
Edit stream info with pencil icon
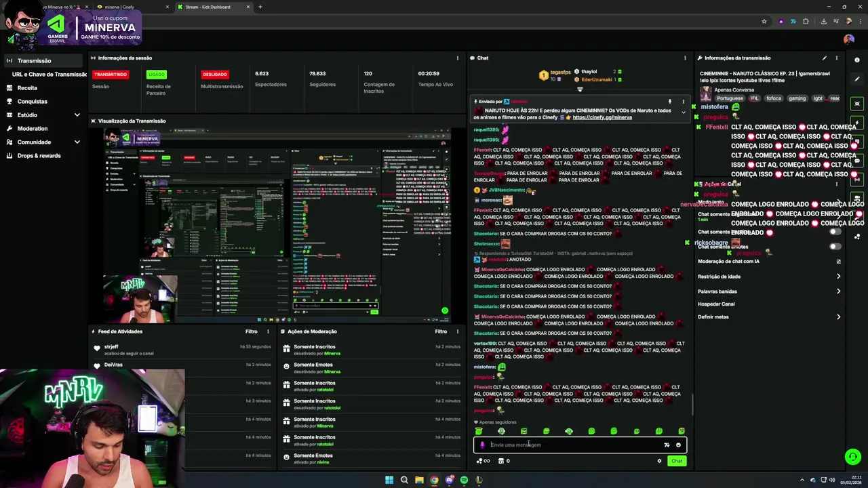point(825,58)
